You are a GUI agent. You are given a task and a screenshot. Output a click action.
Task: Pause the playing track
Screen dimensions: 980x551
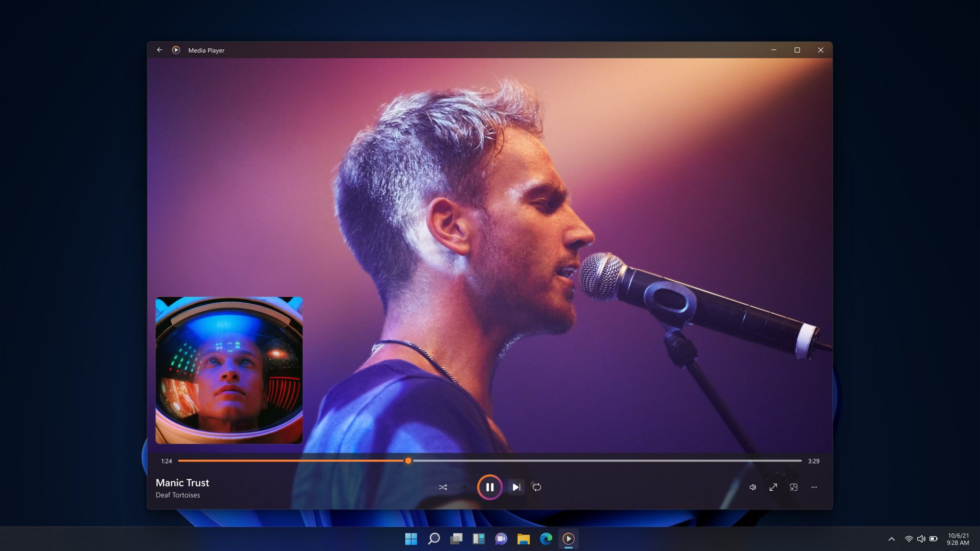point(490,487)
